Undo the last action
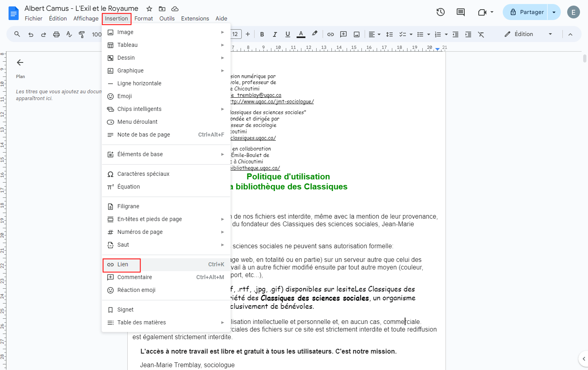 (31, 34)
